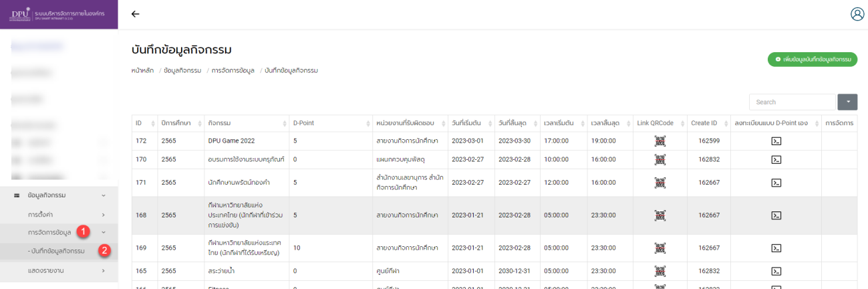Image resolution: width=868 pixels, height=289 pixels.
Task: Open QR code for activity ID 165
Action: (x=660, y=271)
